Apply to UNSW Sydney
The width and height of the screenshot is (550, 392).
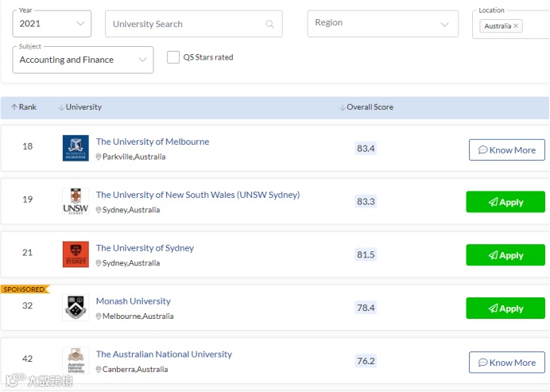pos(505,202)
